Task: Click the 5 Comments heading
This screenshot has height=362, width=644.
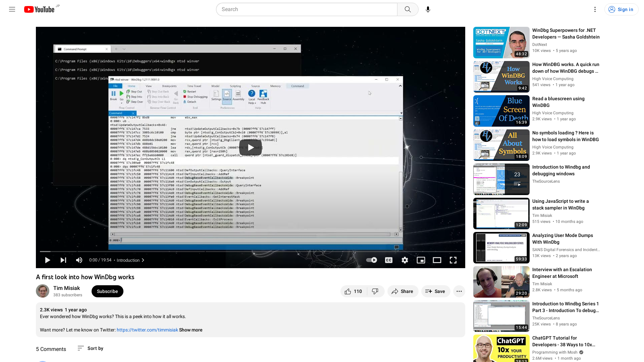Action: [x=51, y=349]
